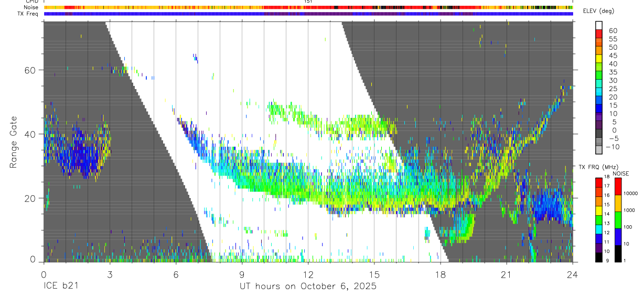Screen dimensions: 644x297
Task: Click the red 60-degree elevation color swatch
Action: pos(599,34)
